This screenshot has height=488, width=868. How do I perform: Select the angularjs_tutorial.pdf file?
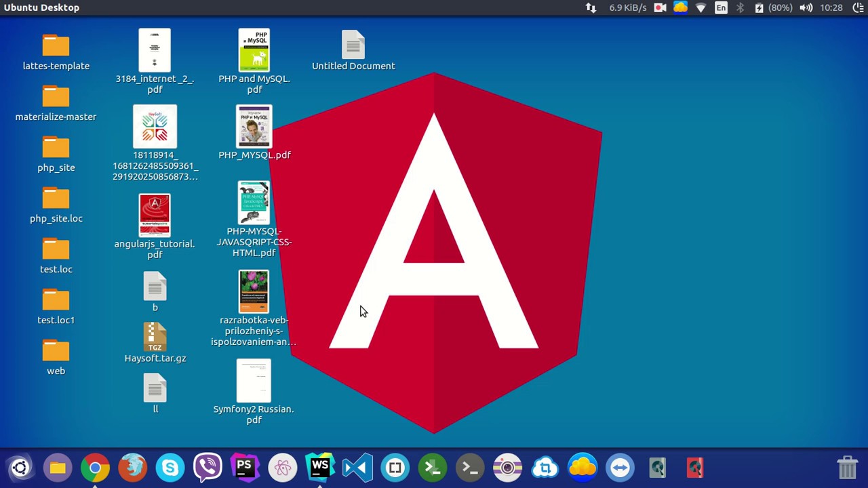(x=155, y=226)
